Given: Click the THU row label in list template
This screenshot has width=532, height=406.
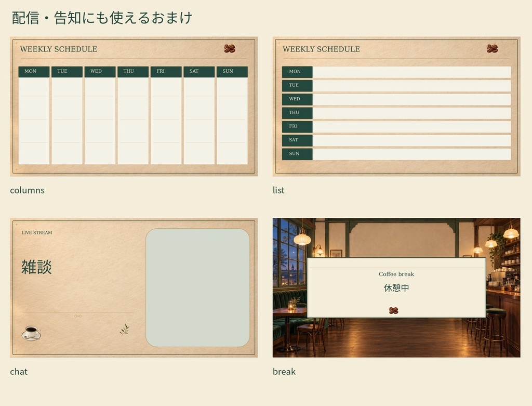Looking at the screenshot, I should tap(297, 113).
